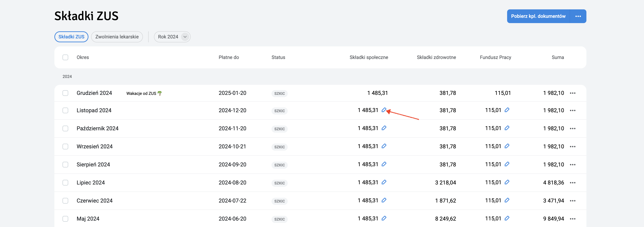The height and width of the screenshot is (227, 644).
Task: Edit Składki społeczne for Listopad 2024
Action: (x=384, y=110)
